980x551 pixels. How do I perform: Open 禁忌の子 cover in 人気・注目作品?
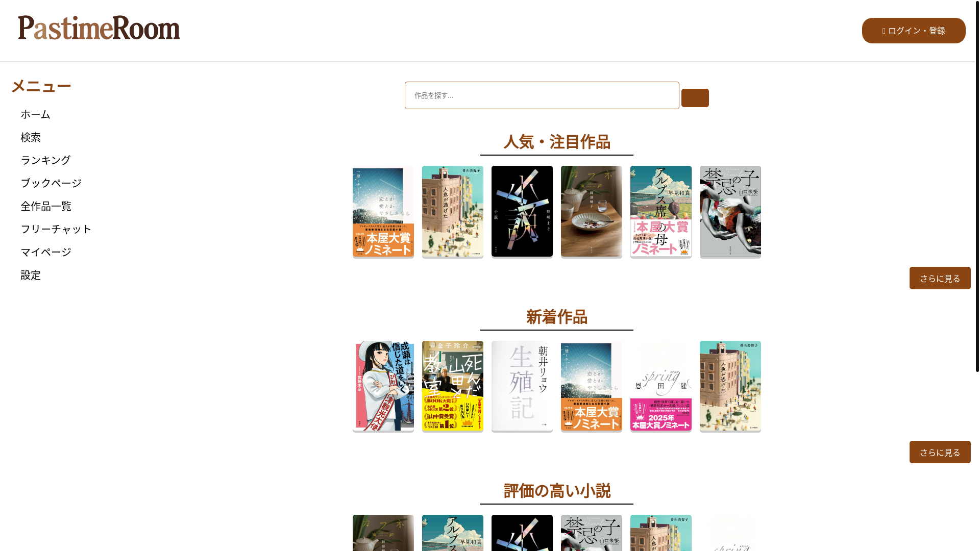click(x=730, y=212)
